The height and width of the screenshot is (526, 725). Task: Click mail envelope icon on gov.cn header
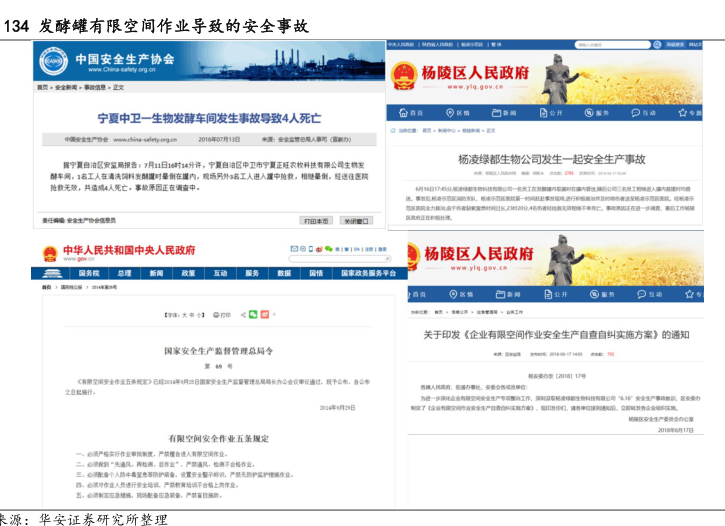tap(294, 249)
